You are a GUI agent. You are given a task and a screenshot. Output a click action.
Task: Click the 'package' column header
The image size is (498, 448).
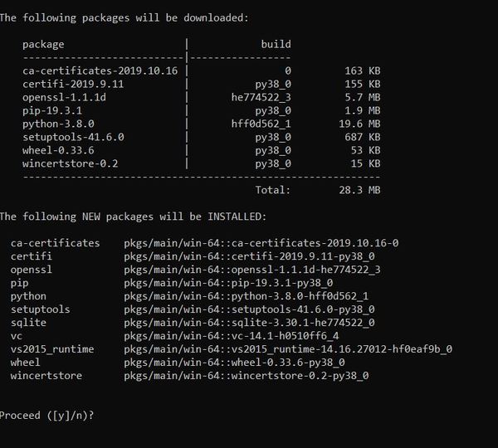[43, 45]
